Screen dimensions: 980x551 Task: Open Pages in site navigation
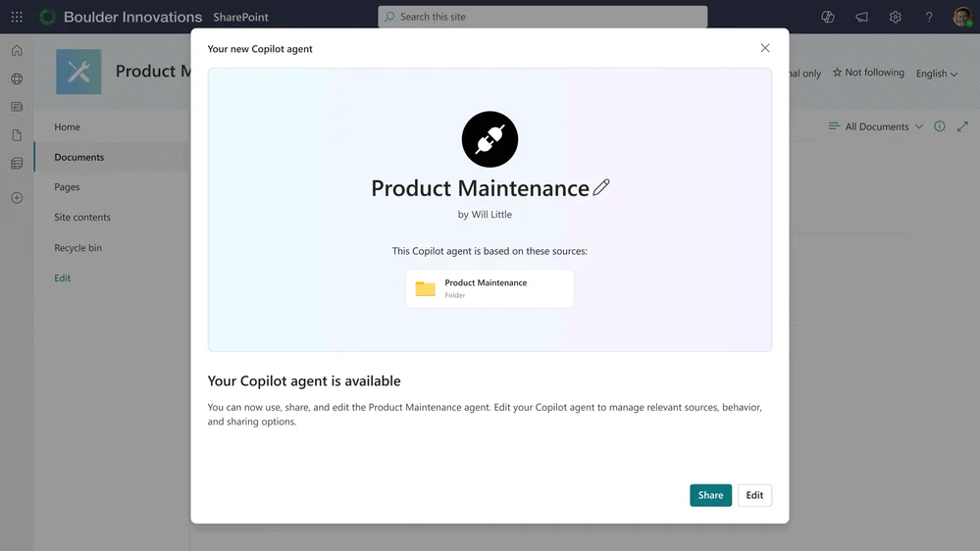(x=67, y=187)
